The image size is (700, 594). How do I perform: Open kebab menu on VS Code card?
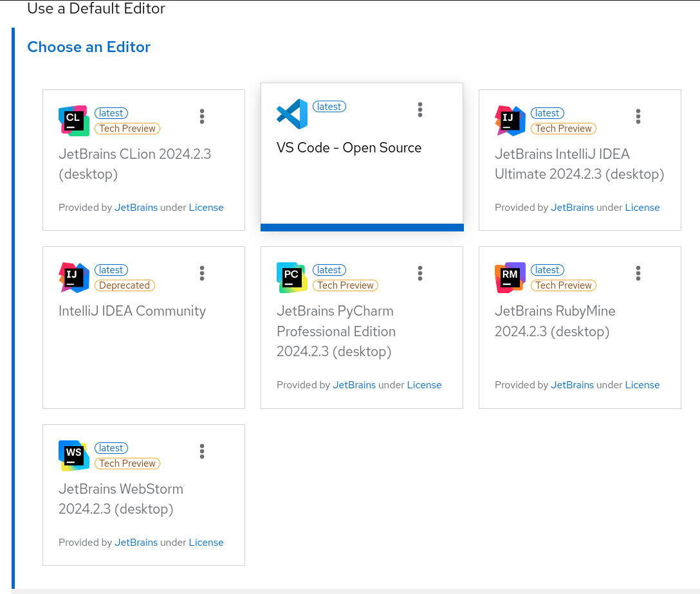(x=420, y=110)
